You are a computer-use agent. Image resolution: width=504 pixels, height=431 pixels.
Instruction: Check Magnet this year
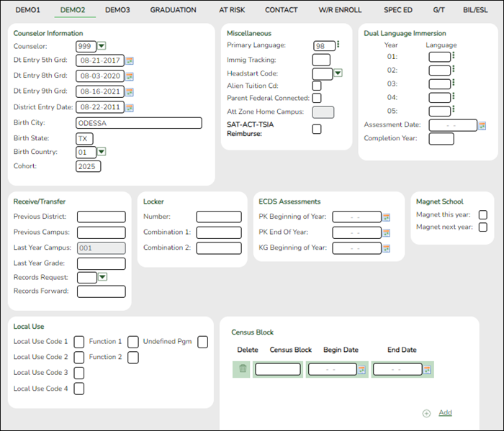point(483,214)
